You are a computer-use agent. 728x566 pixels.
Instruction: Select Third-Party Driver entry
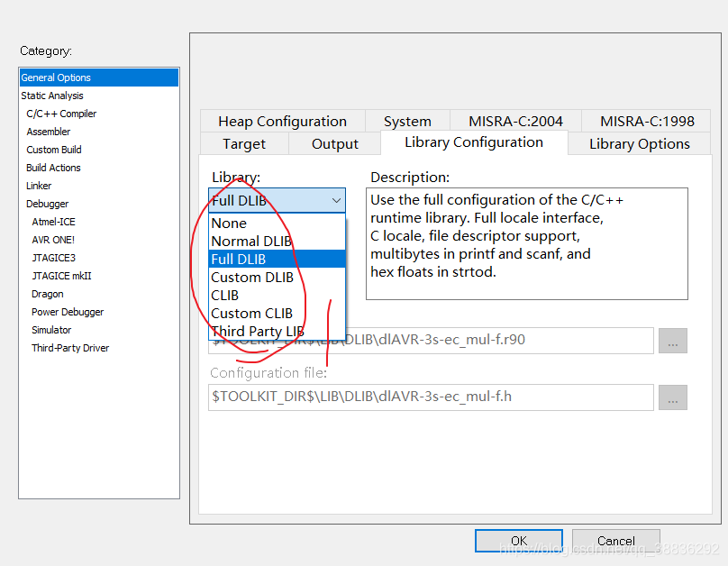(x=70, y=348)
